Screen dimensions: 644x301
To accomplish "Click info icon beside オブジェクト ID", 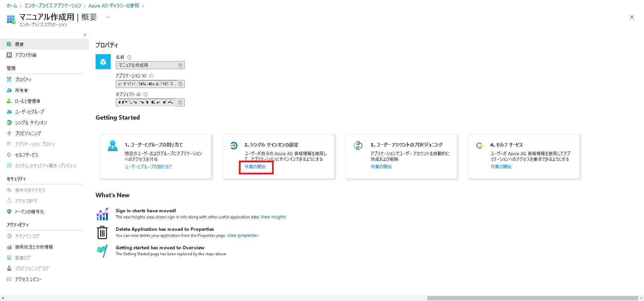I will click(146, 95).
